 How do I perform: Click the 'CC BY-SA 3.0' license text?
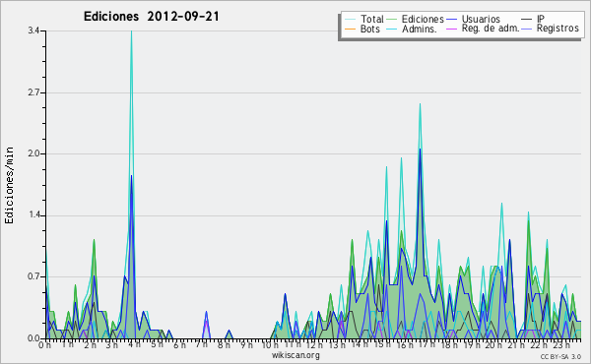pos(560,357)
